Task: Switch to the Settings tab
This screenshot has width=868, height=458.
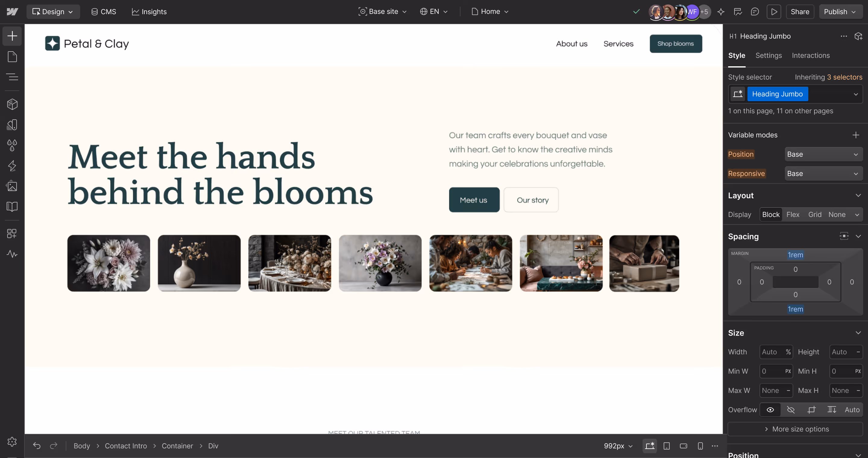Action: tap(768, 55)
